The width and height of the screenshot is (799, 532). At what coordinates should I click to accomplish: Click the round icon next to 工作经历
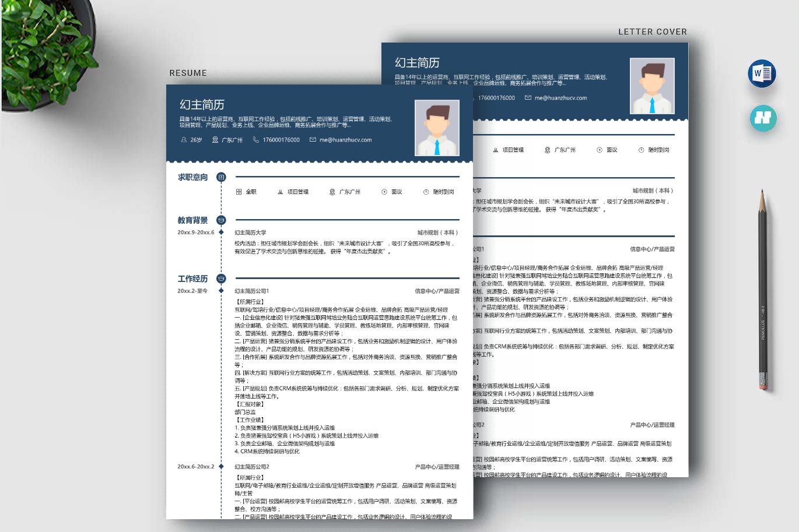click(221, 279)
